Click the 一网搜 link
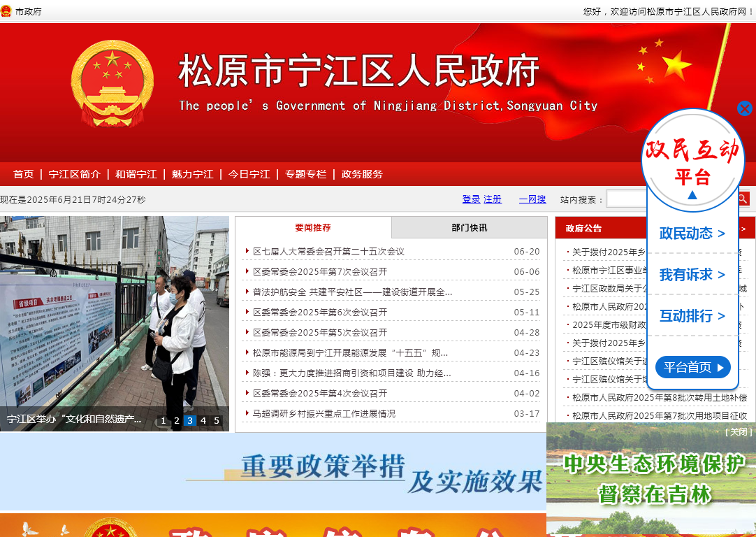The width and height of the screenshot is (756, 537). pos(532,199)
